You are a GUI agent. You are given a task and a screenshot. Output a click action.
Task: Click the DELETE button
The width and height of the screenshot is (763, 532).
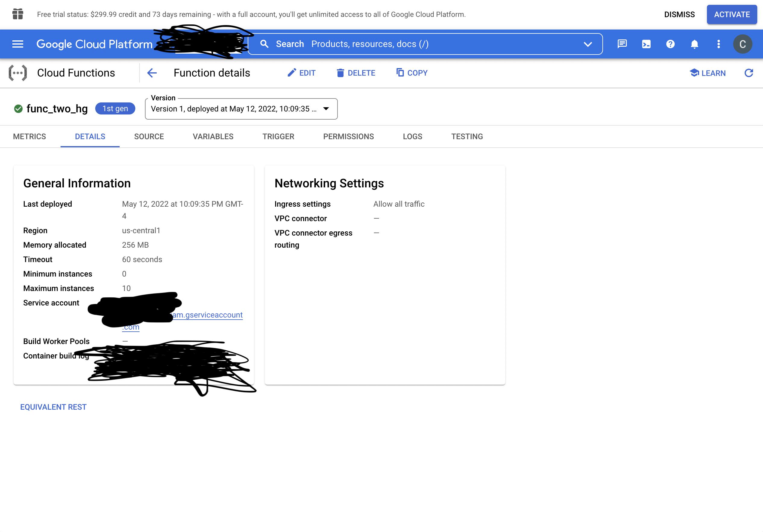356,73
